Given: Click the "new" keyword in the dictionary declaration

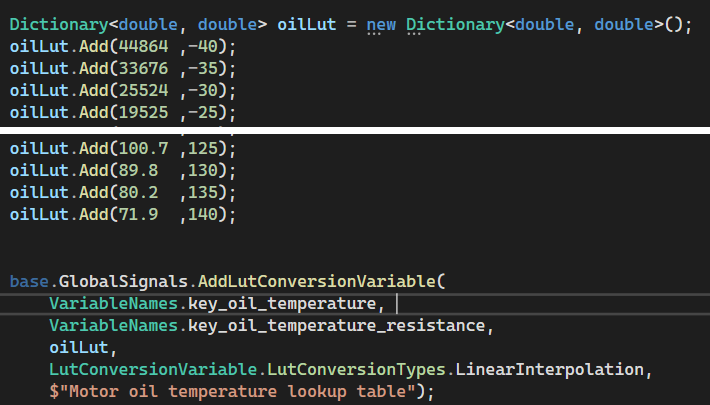Looking at the screenshot, I should pyautogui.click(x=381, y=25).
